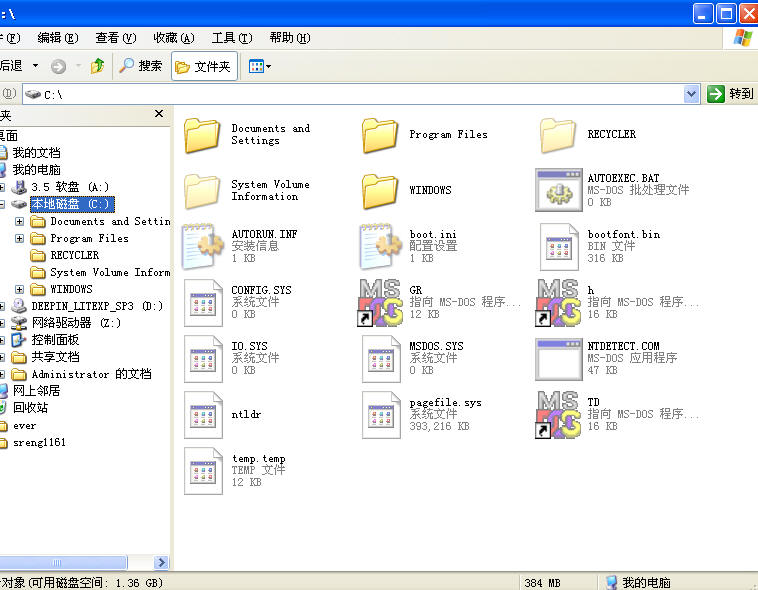
Task: Click the pagefile.sys file name text
Action: click(x=445, y=402)
